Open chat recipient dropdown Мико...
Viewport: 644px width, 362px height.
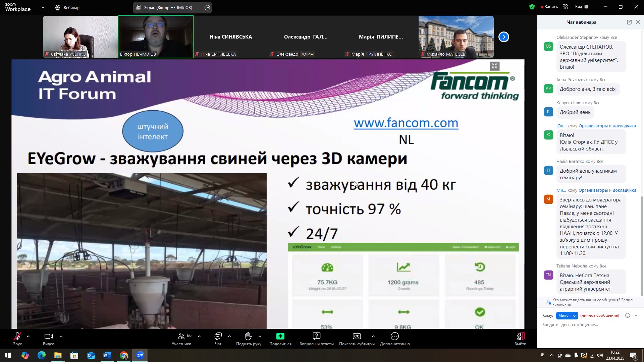(567, 315)
